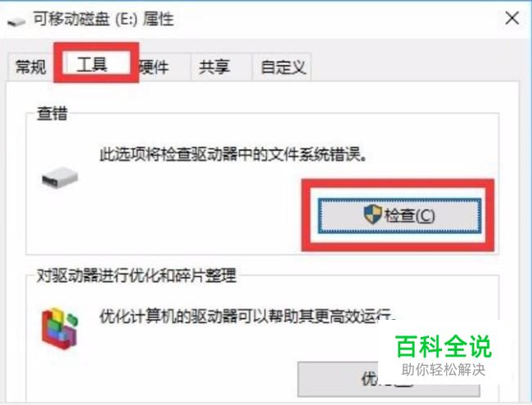This screenshot has height=405, width=532.
Task: Click the 助你轻松解决 tagline text
Action: tap(443, 369)
